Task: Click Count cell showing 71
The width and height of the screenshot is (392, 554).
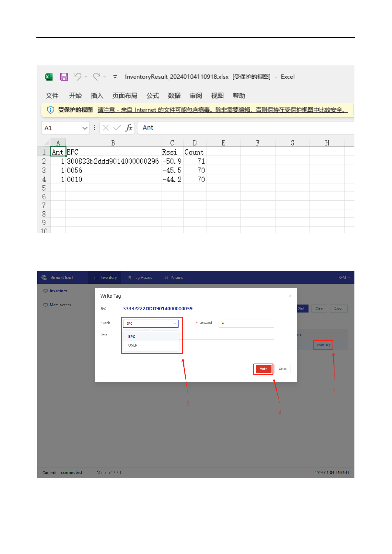Action: (195, 161)
